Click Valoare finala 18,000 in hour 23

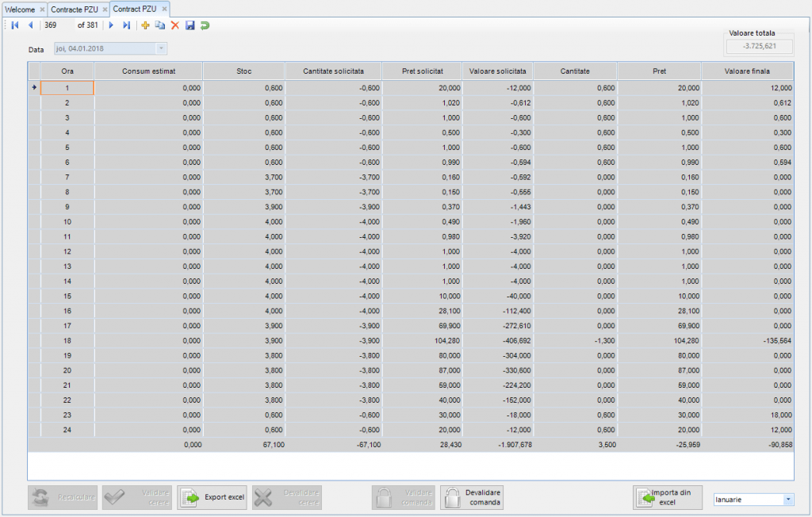point(747,415)
